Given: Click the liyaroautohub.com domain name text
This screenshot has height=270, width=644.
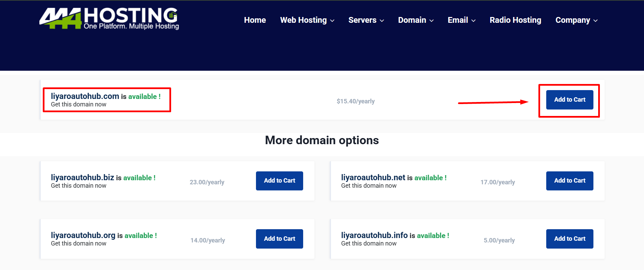Looking at the screenshot, I should click(x=85, y=96).
